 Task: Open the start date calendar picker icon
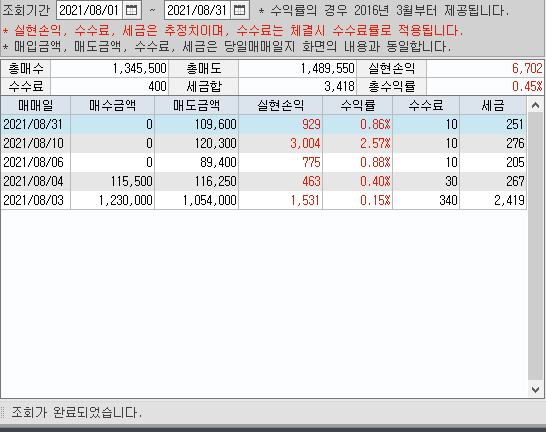[131, 10]
